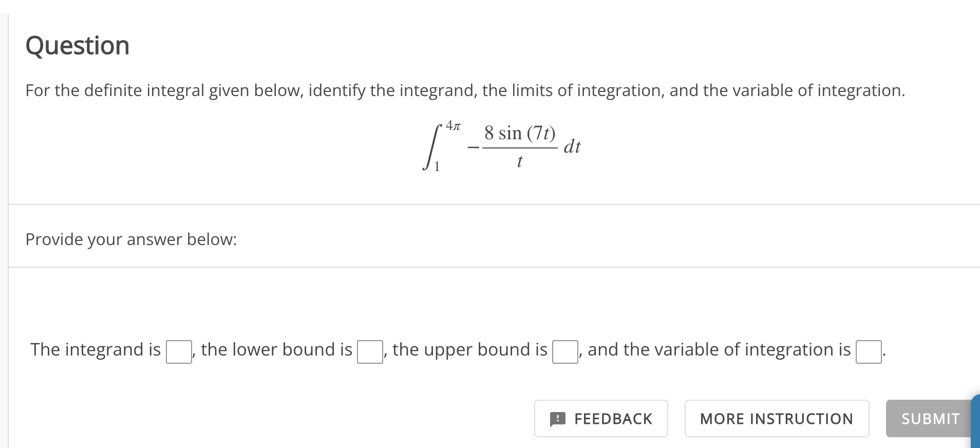Select the last empty answer box in the sentence
Viewport: 980px width, 448px height.
[x=868, y=352]
